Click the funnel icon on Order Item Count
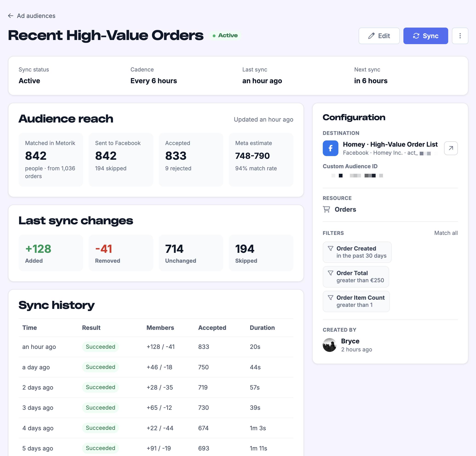Image resolution: width=476 pixels, height=456 pixels. pos(331,297)
